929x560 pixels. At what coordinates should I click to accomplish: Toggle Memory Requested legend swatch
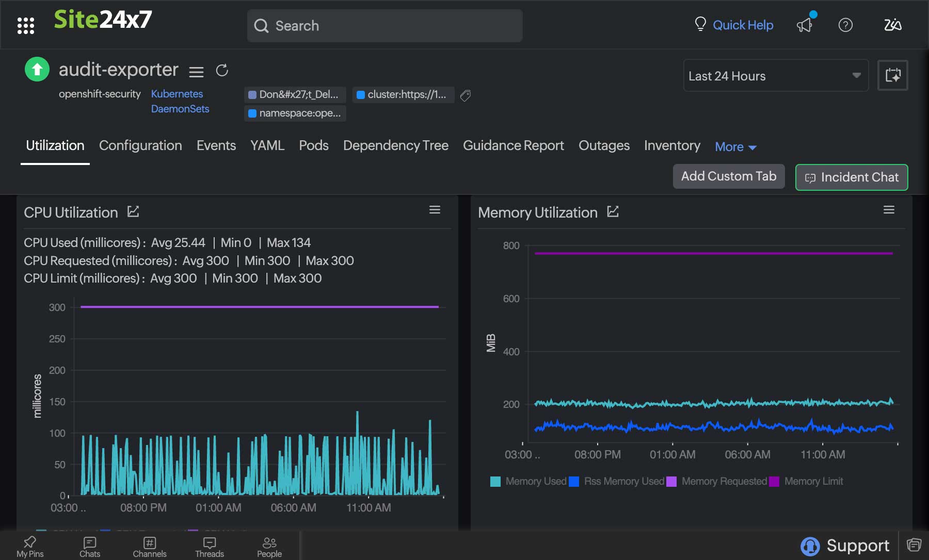pyautogui.click(x=671, y=482)
